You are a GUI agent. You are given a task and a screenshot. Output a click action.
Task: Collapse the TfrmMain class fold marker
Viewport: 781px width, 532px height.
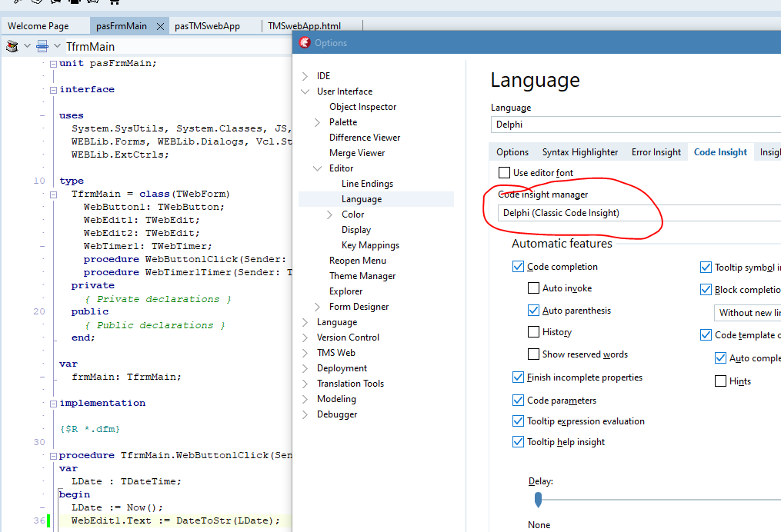tap(53, 195)
